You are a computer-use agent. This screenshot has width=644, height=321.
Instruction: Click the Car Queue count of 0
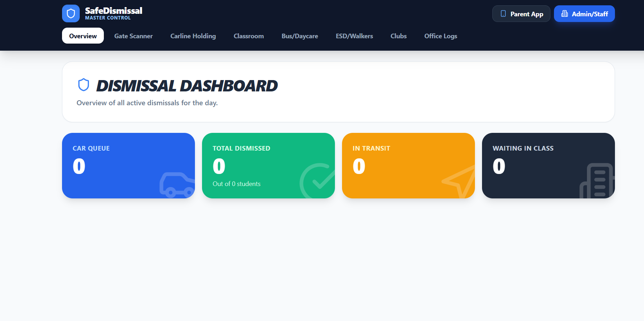(x=79, y=166)
